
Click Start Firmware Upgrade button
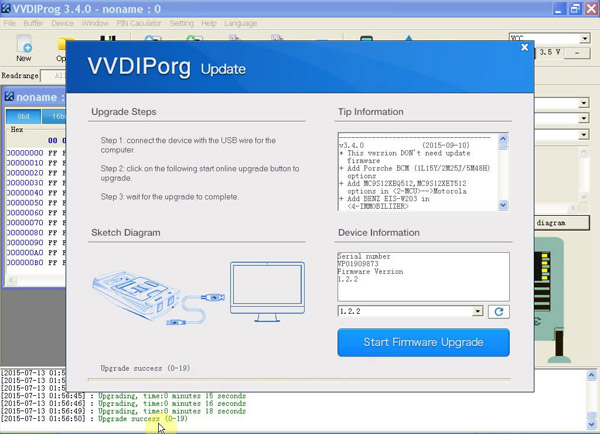pyautogui.click(x=423, y=342)
